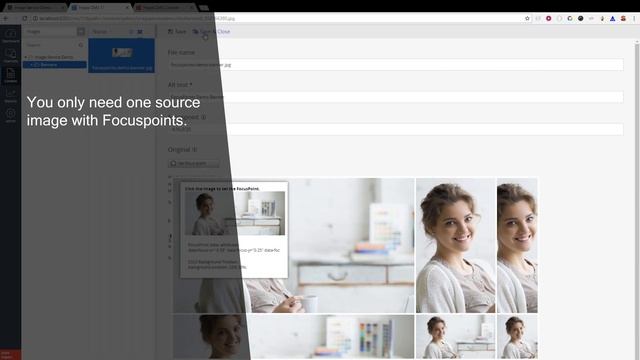Open the Content section with the document icon
This screenshot has height=360, width=640.
click(11, 75)
